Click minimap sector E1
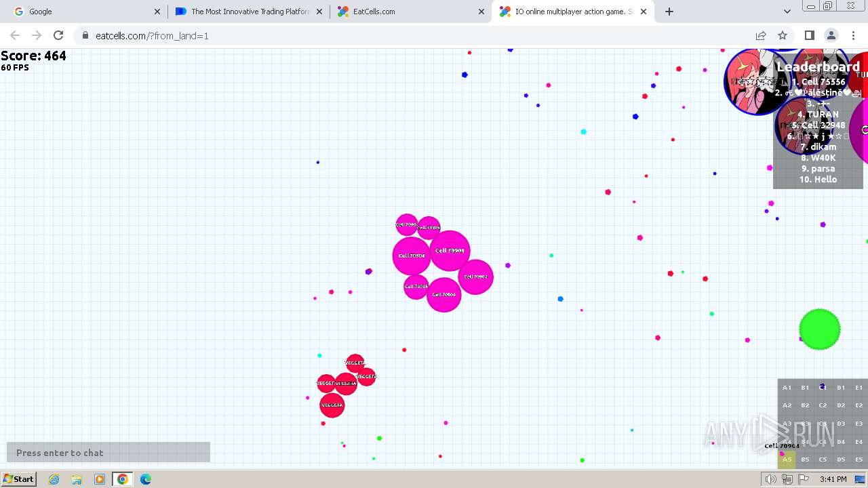 (859, 388)
